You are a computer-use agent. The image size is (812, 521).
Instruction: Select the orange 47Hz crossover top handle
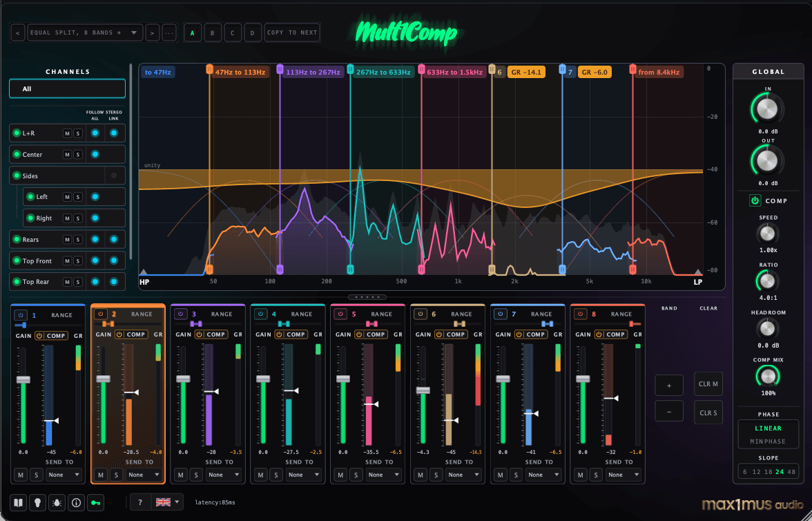tap(209, 69)
